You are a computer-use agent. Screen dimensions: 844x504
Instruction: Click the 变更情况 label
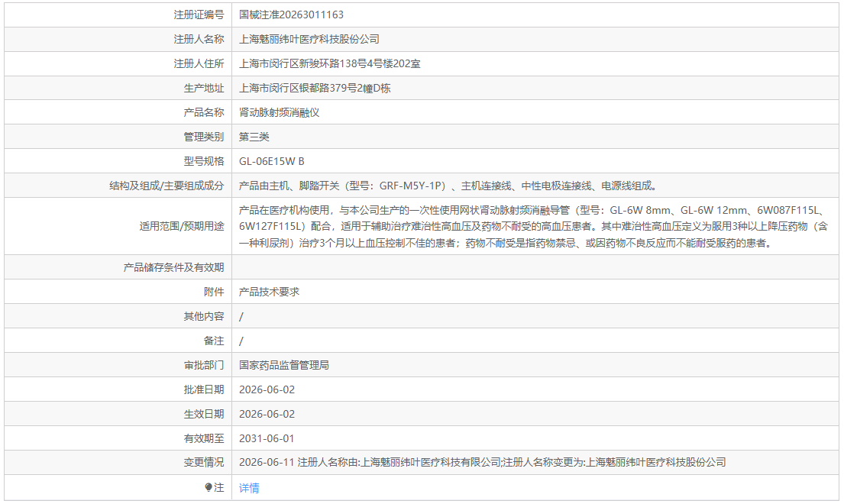(x=203, y=462)
